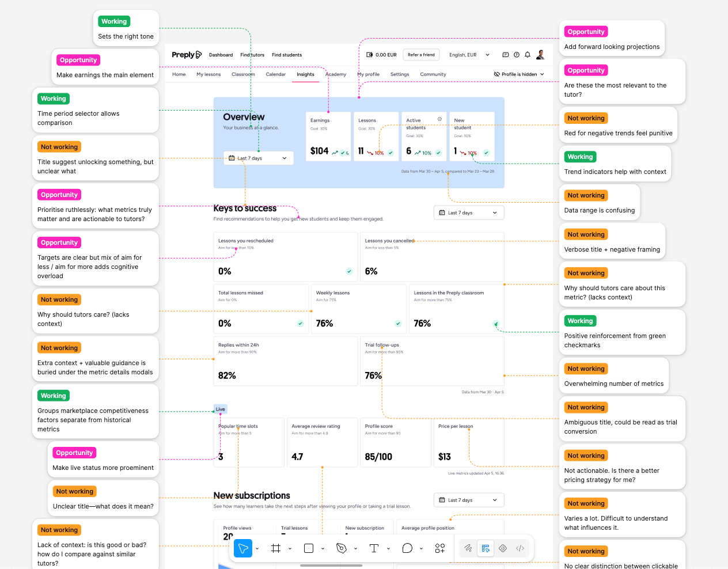Select the Pen tool

click(x=342, y=548)
